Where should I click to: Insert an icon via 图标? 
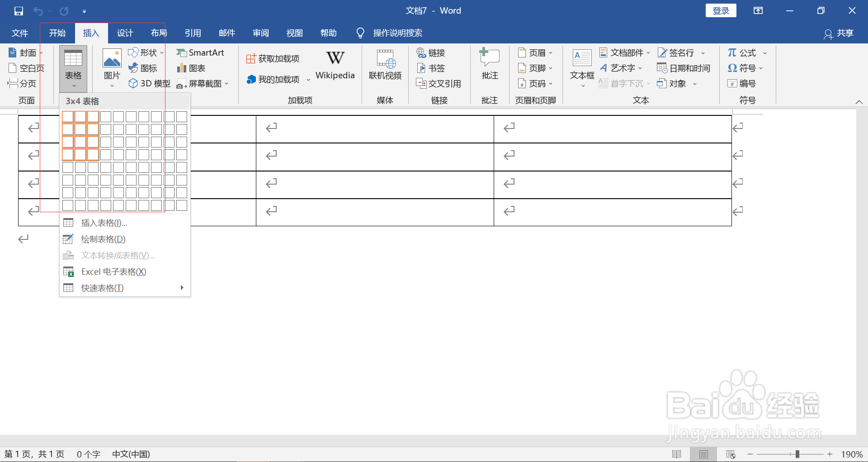click(x=143, y=68)
